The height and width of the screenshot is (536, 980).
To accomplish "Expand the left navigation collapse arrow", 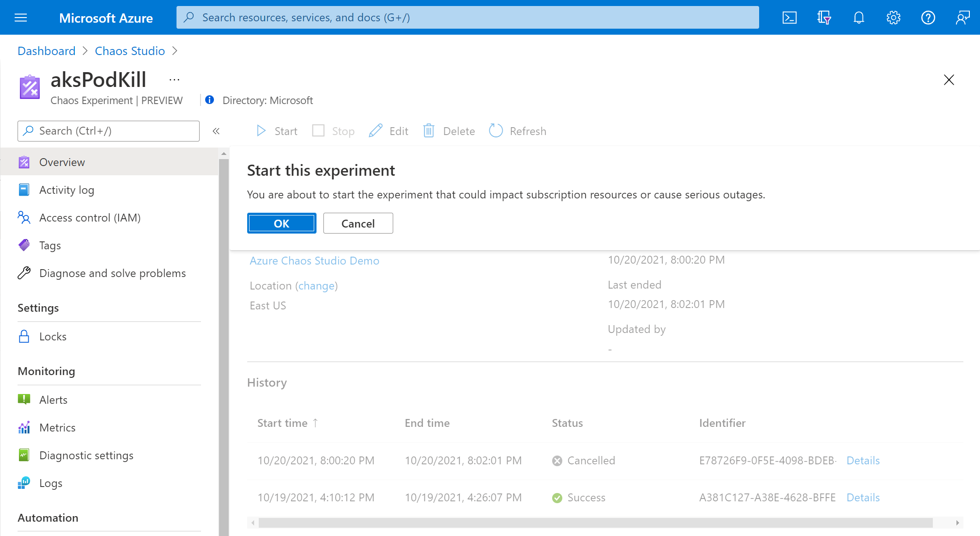I will (x=216, y=131).
